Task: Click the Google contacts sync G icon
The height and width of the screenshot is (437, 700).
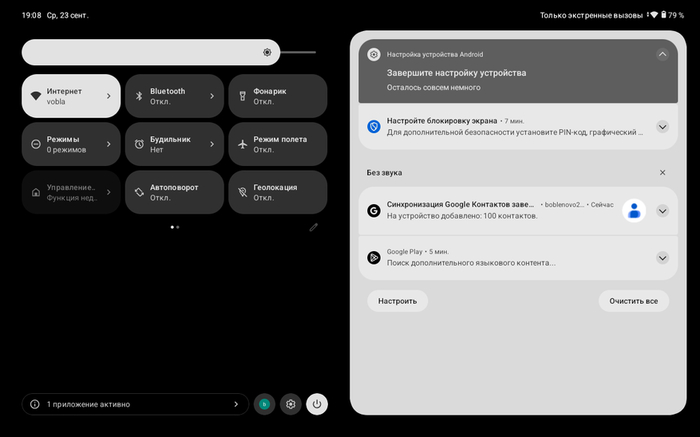Action: coord(374,211)
